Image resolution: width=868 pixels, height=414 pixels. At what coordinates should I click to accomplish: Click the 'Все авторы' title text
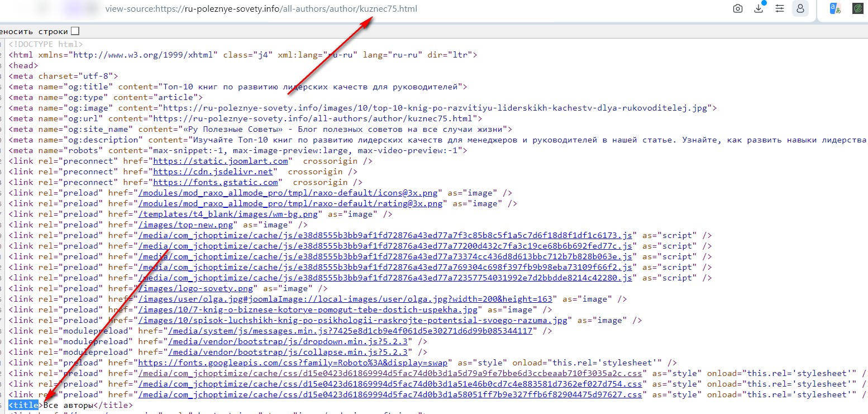[x=68, y=405]
